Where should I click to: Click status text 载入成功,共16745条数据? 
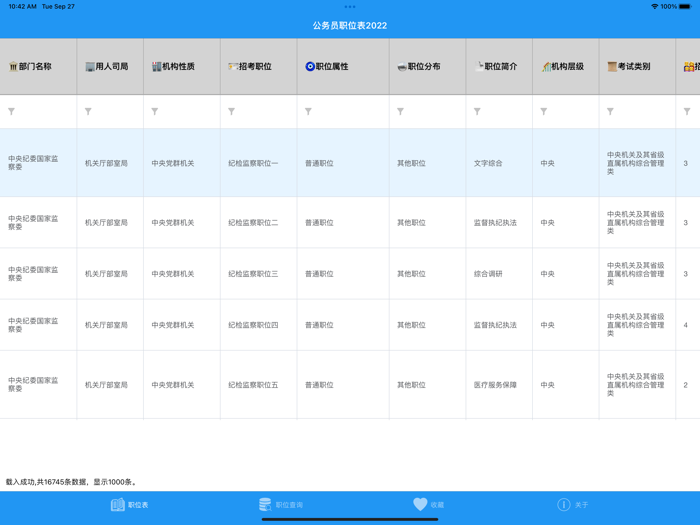pyautogui.click(x=46, y=482)
